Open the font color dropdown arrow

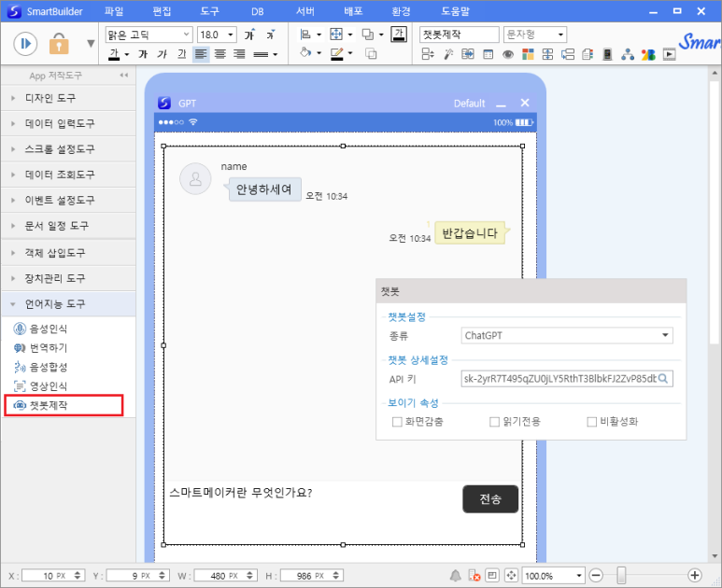click(127, 54)
